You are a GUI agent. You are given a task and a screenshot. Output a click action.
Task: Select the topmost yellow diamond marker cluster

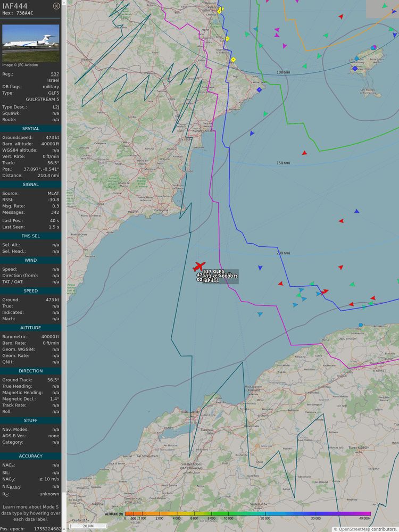pyautogui.click(x=220, y=10)
